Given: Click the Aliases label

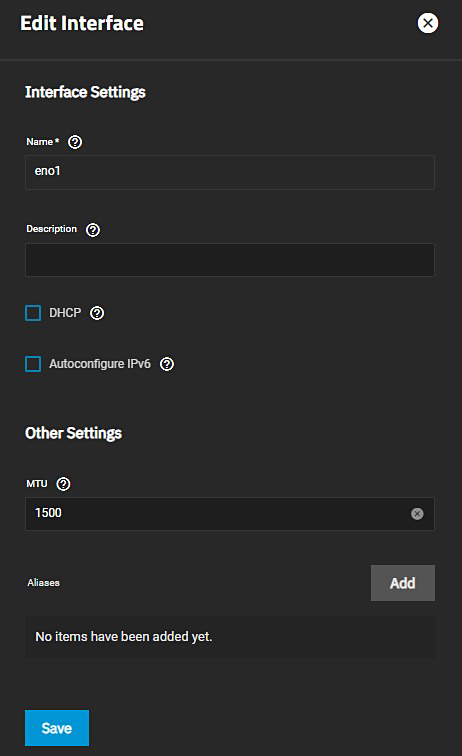Looking at the screenshot, I should (x=43, y=583).
